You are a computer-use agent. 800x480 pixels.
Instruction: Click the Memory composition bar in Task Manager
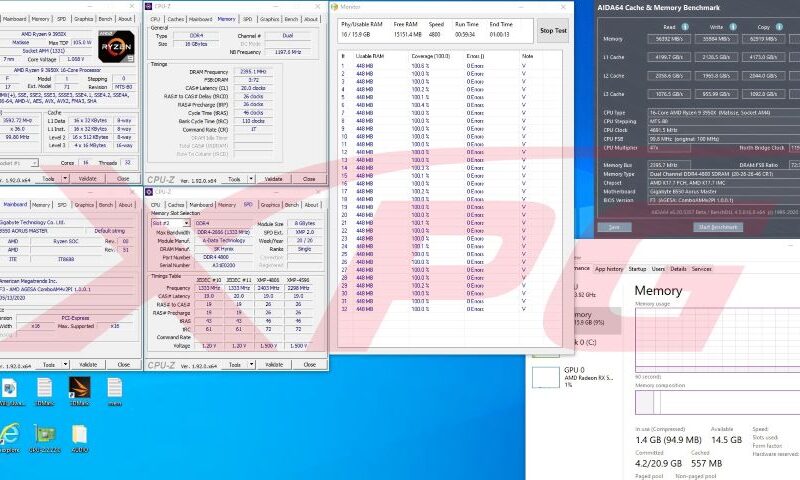click(x=717, y=402)
